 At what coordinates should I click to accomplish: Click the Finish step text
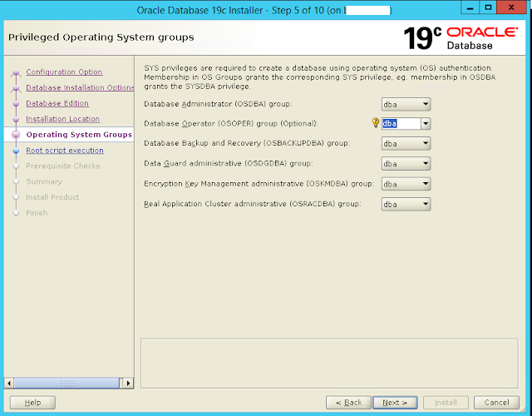(x=37, y=213)
